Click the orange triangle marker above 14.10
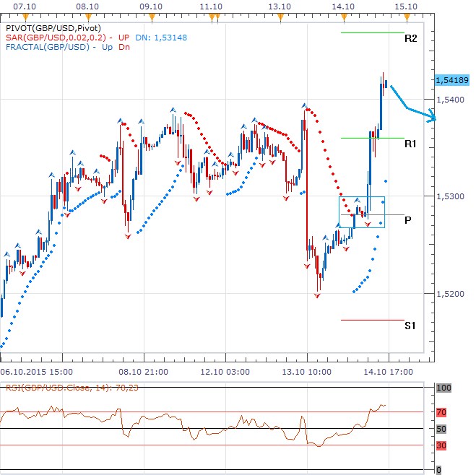 (x=343, y=15)
